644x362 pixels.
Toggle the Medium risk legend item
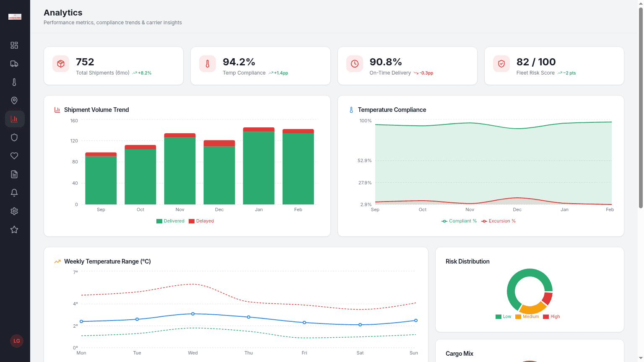[x=527, y=316]
